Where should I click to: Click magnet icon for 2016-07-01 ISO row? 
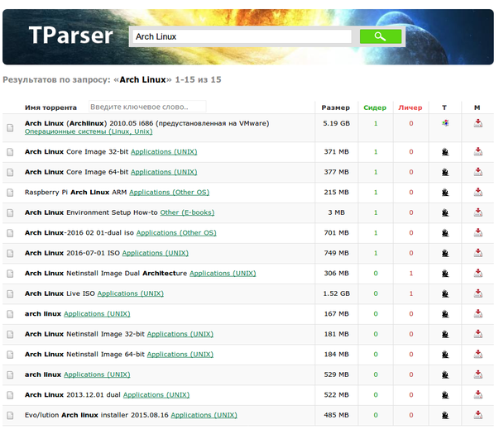point(478,253)
